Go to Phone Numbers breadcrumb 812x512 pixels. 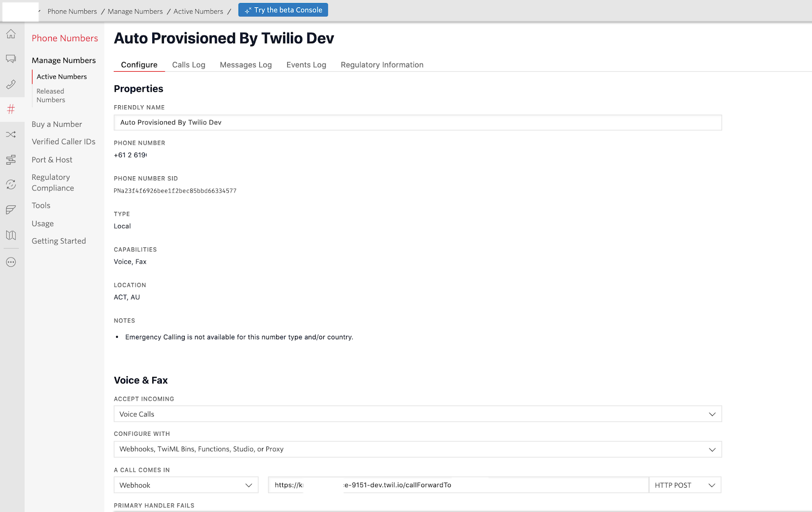[72, 11]
